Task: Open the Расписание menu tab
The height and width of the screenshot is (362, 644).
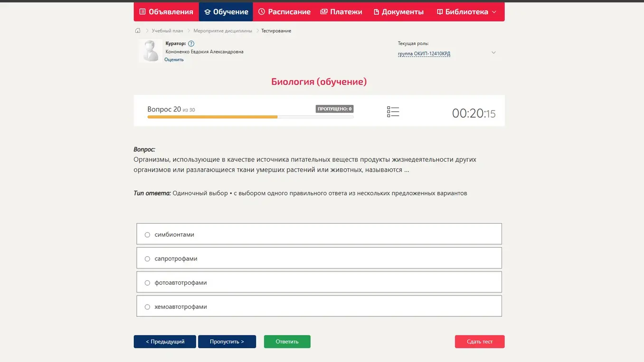Action: 284,12
